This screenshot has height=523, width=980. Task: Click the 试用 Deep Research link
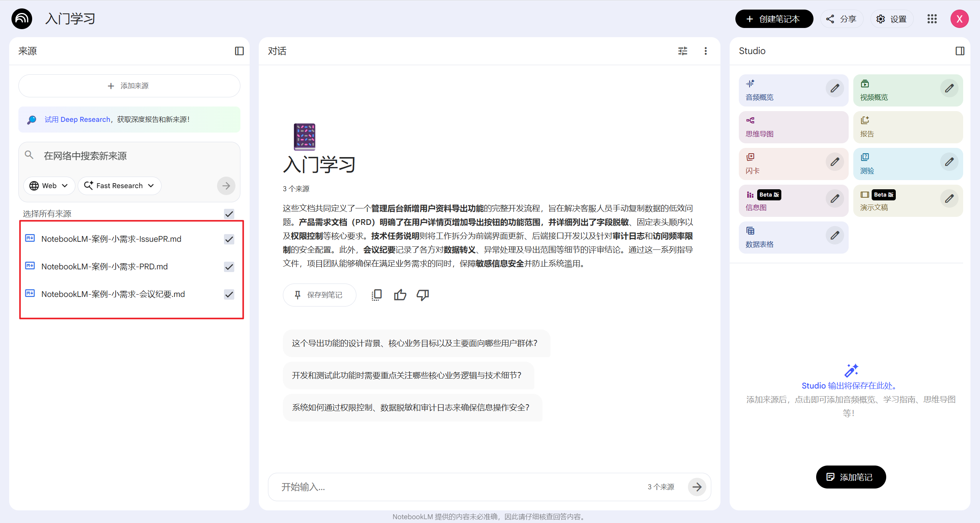coord(77,120)
